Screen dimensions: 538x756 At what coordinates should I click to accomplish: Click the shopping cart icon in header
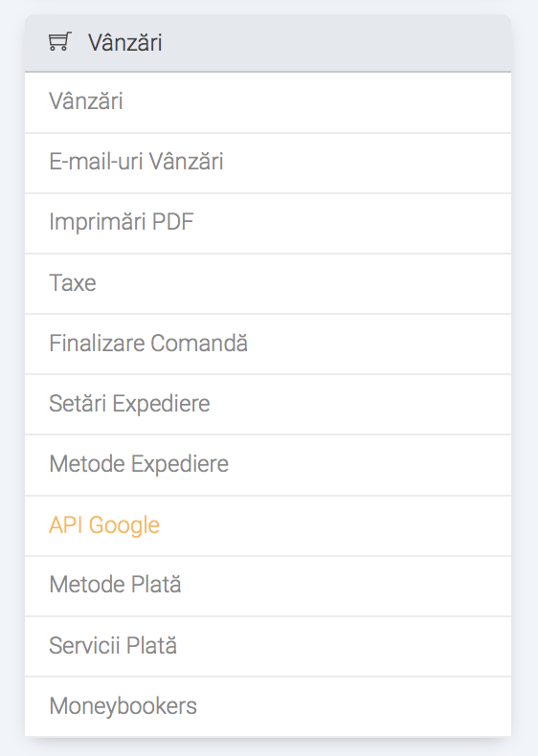click(60, 42)
